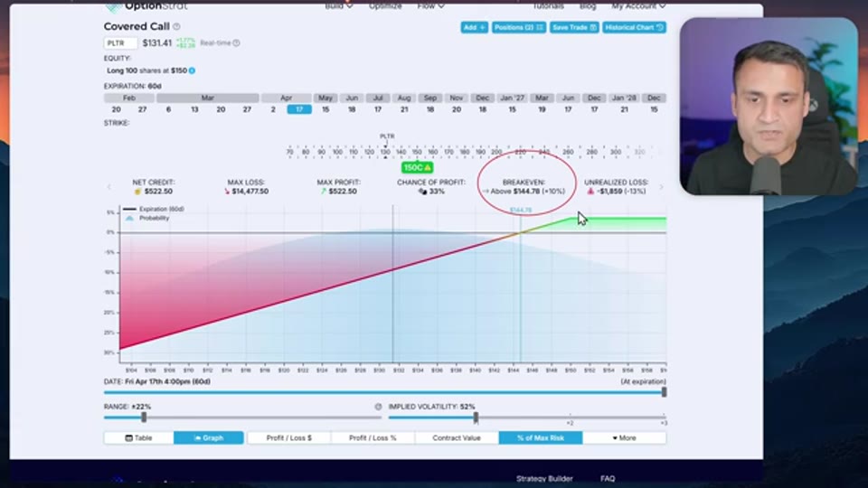This screenshot has height=488, width=868.
Task: Open the Covered Call help icon
Action: 176,26
